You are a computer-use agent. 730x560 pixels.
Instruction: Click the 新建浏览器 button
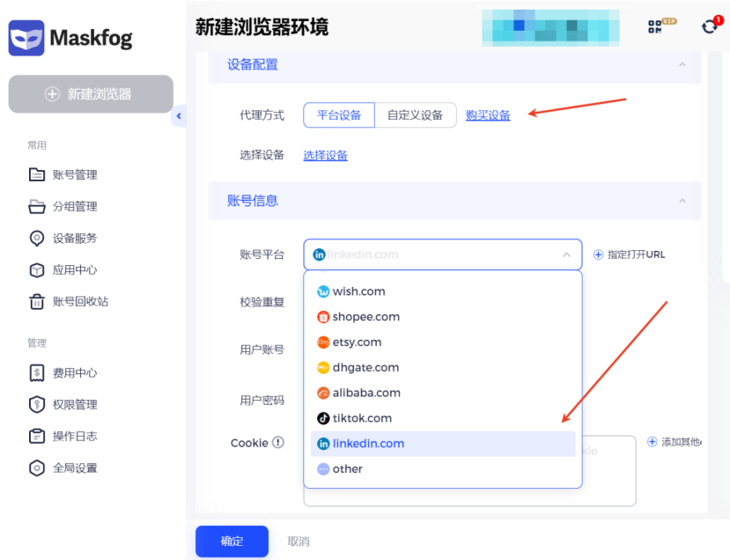tap(91, 94)
